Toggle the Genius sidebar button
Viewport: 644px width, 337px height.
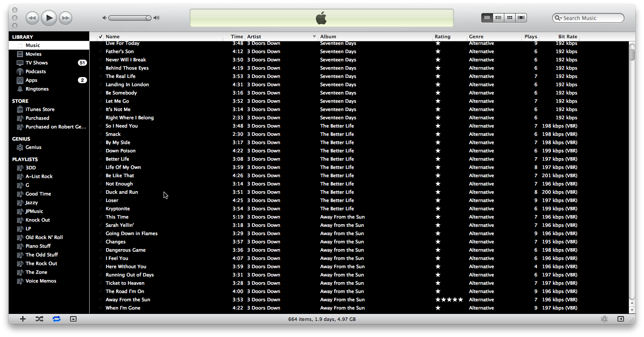(x=621, y=319)
